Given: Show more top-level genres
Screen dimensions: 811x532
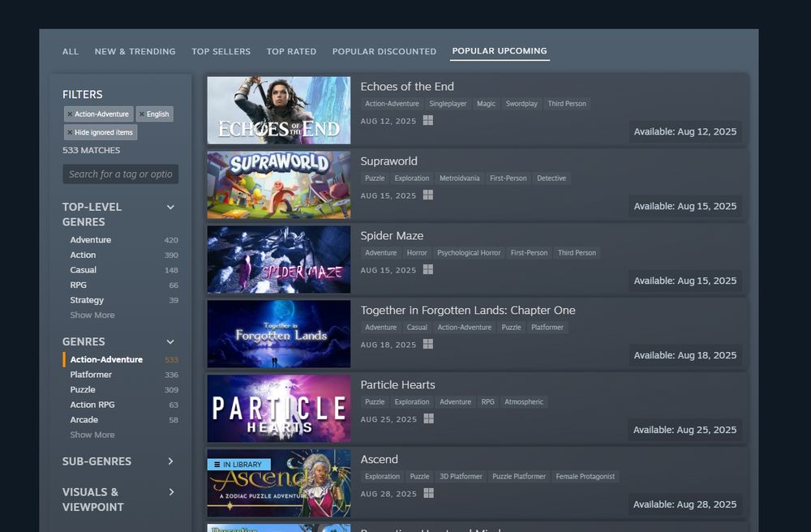Looking at the screenshot, I should pos(92,315).
